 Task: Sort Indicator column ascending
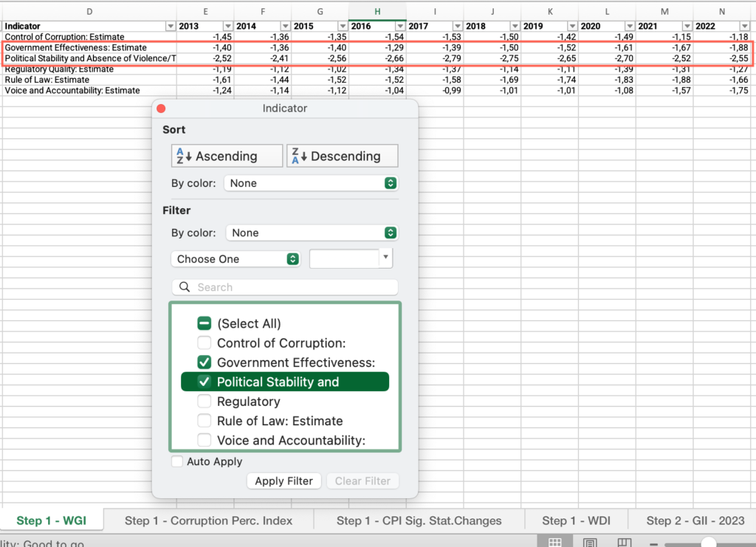click(227, 156)
